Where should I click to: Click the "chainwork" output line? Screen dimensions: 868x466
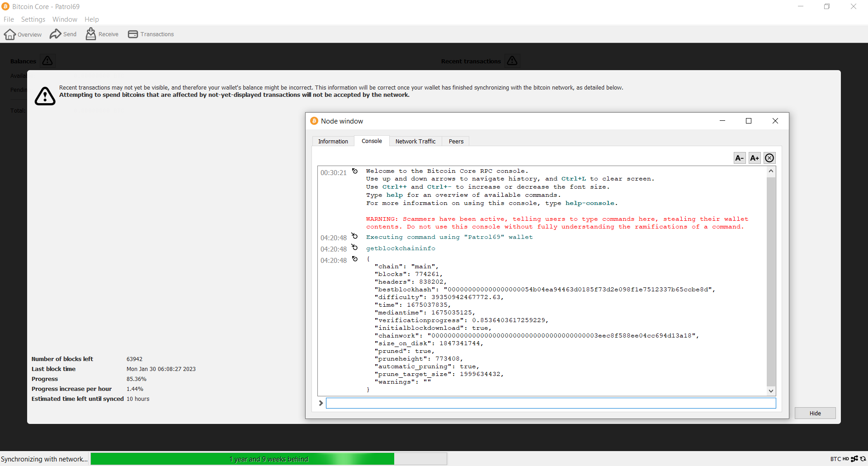[x=537, y=336]
